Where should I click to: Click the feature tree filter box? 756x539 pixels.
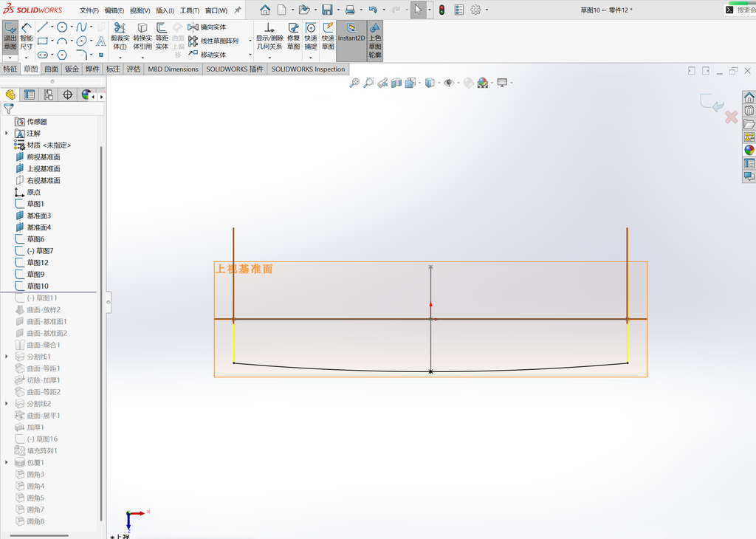pos(53,109)
